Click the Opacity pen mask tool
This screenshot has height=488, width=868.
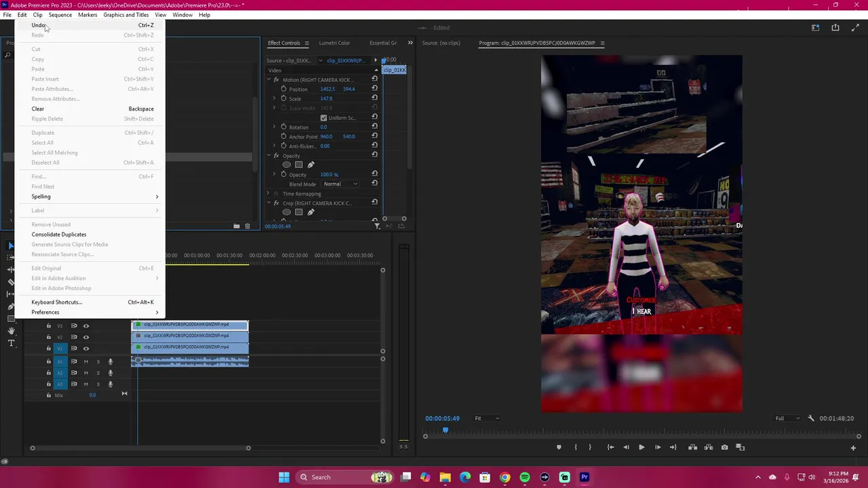pyautogui.click(x=311, y=165)
